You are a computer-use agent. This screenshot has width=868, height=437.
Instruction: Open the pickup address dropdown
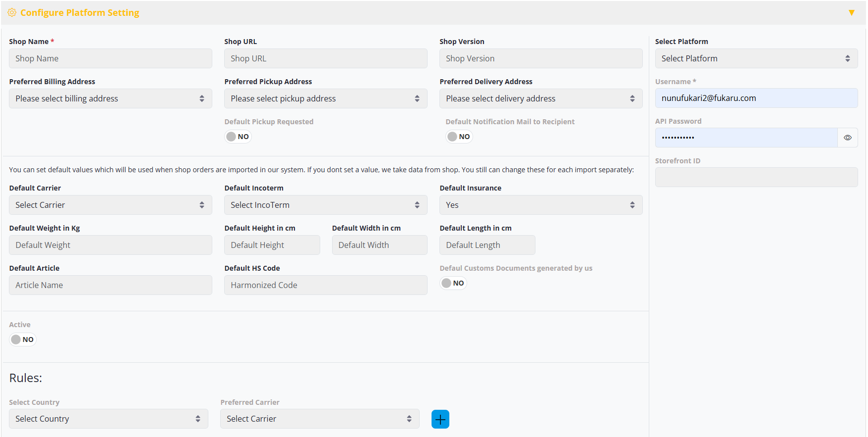(326, 98)
